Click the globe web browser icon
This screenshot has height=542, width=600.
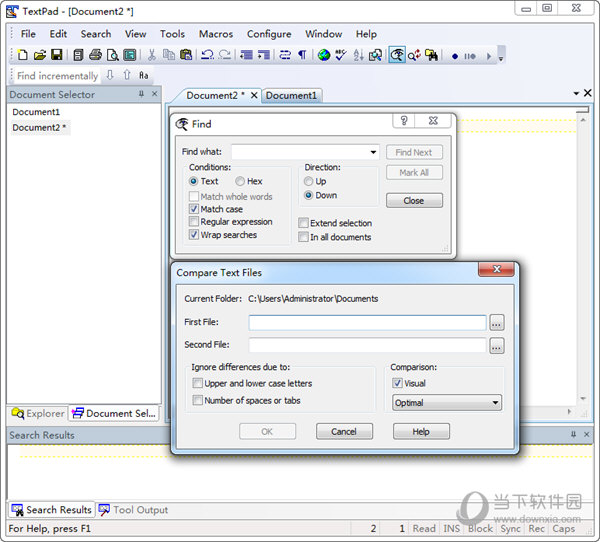tap(324, 55)
